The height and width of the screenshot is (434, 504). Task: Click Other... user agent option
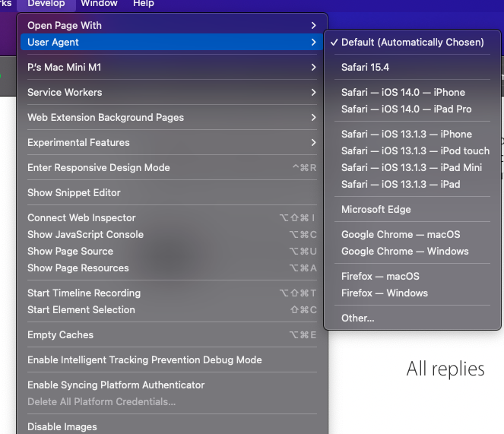coord(357,318)
